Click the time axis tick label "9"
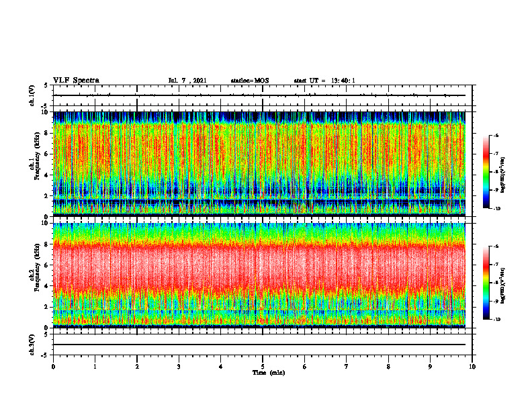Viewport: 532px width, 411px height. point(430,367)
